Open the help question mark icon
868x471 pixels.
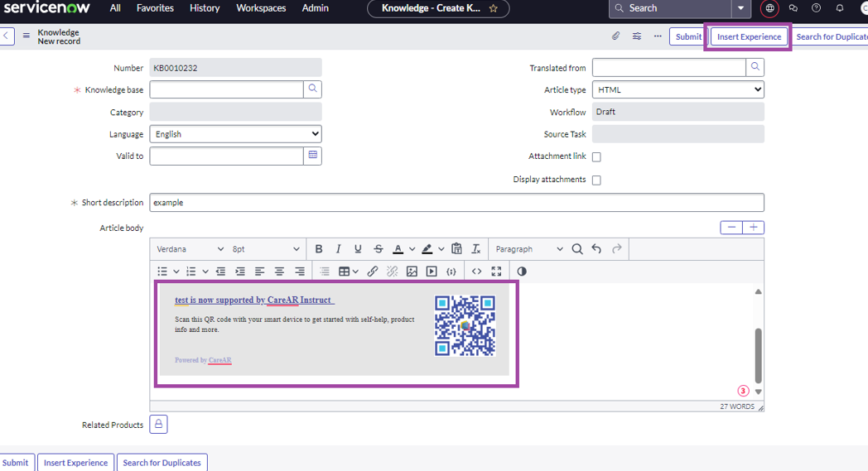(816, 8)
